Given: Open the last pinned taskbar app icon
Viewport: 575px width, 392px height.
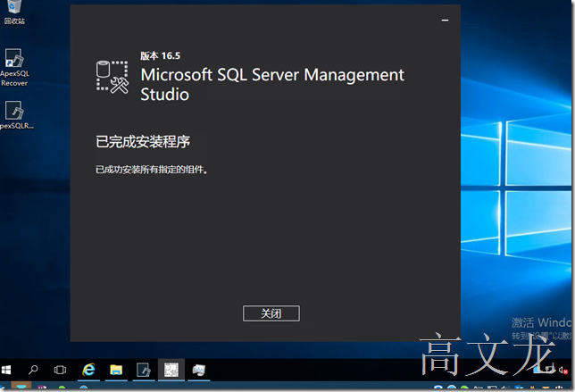Looking at the screenshot, I should 199,370.
